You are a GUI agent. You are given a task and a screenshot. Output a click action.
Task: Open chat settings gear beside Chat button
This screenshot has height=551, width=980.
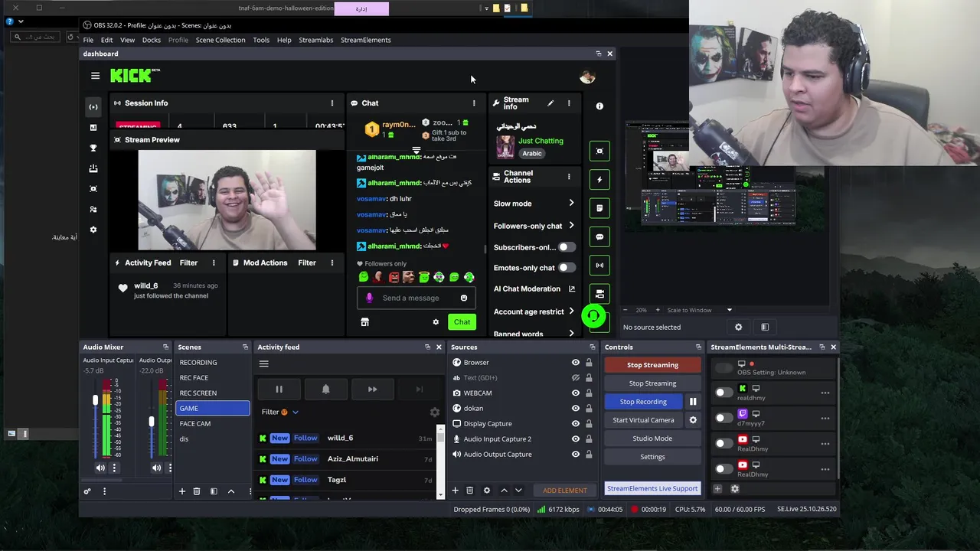click(x=436, y=322)
